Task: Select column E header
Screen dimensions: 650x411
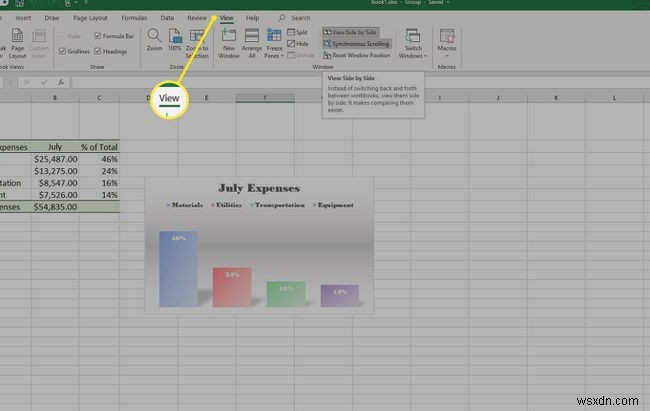Action: click(x=206, y=98)
